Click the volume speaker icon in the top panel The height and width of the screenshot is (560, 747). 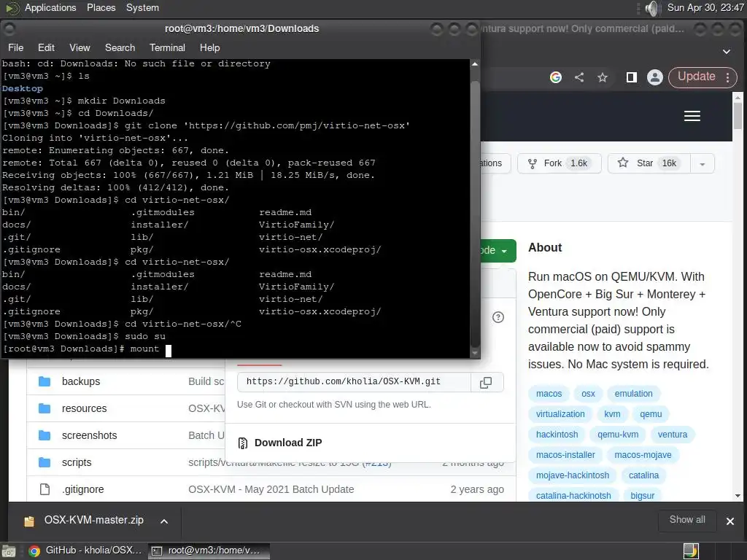(652, 8)
